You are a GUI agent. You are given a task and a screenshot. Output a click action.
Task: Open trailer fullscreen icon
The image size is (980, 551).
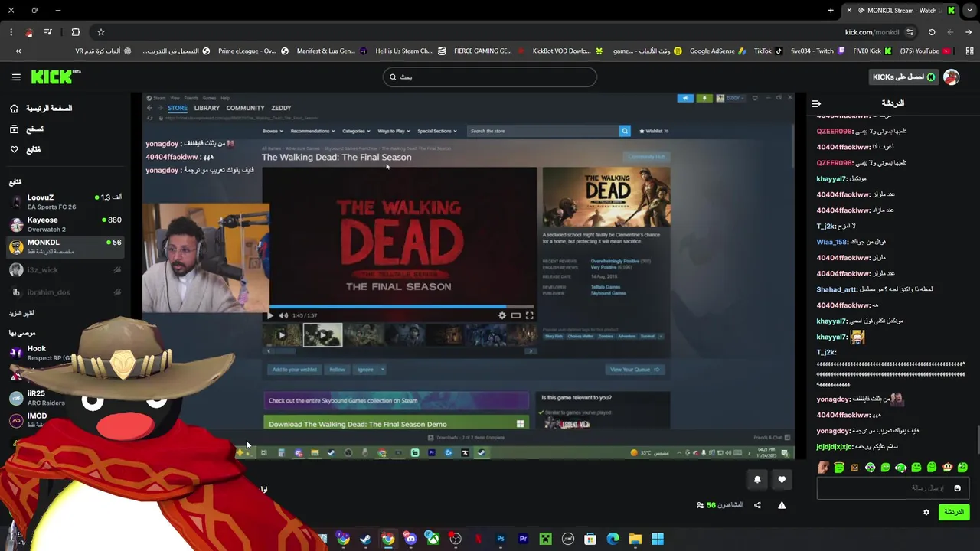click(x=529, y=315)
